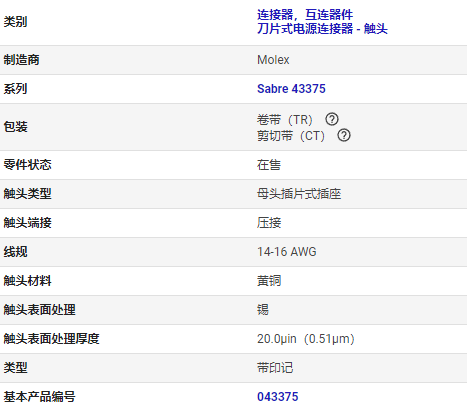Click the help icon next to 卷带 (TR)
Screen dimensions: 467x411
[x=332, y=119]
